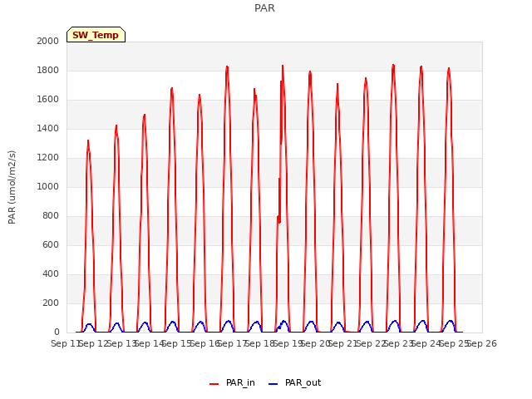Click the PAR chart title
This screenshot has width=532, height=399.
pos(264,7)
